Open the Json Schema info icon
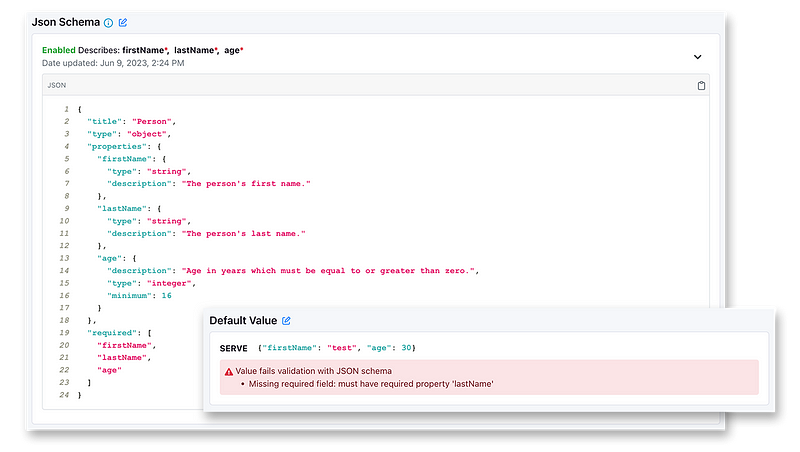 click(108, 23)
